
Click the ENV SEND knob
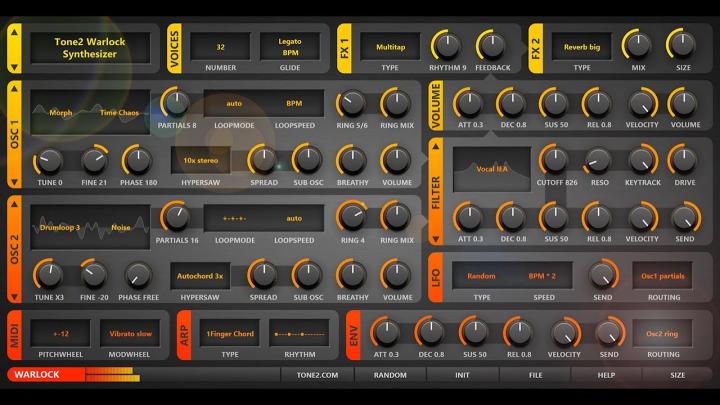(609, 332)
